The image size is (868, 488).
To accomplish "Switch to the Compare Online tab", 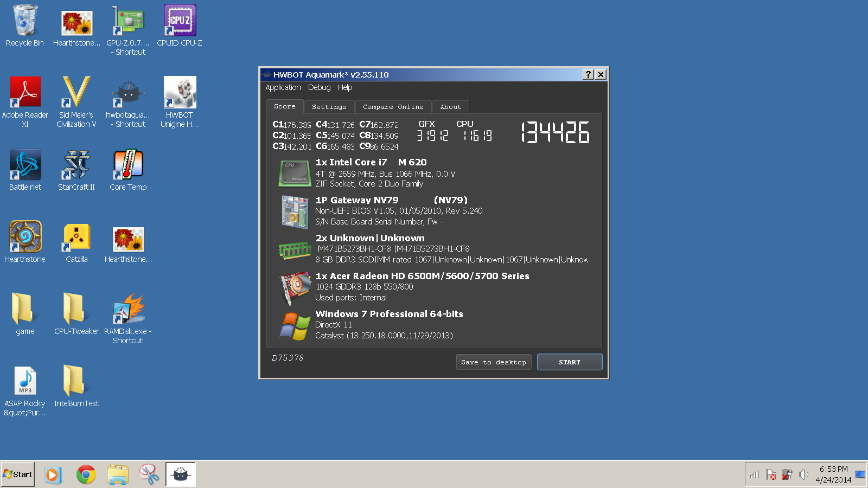I will [x=393, y=107].
